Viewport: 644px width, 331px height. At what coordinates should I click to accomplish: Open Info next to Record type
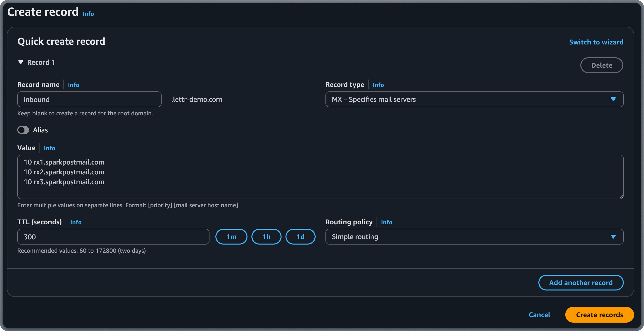(x=378, y=85)
